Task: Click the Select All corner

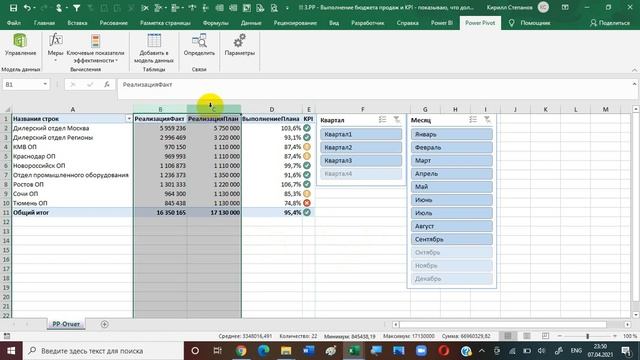Action: (x=6, y=109)
